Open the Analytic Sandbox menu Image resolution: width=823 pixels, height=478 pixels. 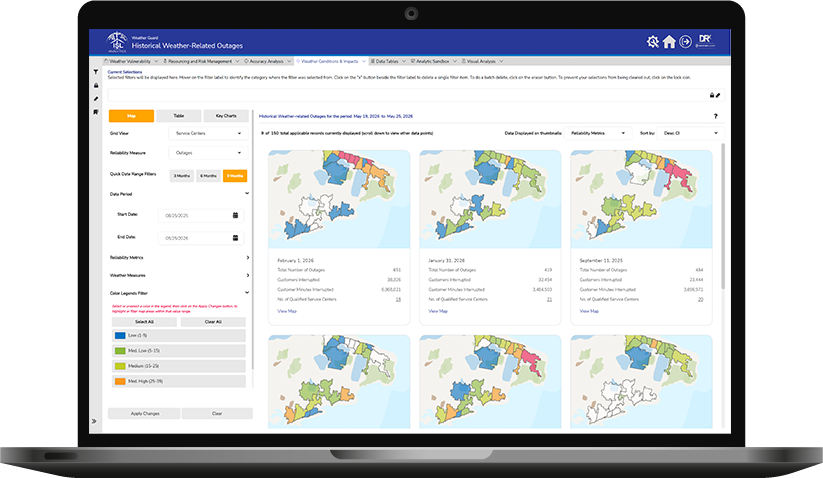pyautogui.click(x=433, y=61)
